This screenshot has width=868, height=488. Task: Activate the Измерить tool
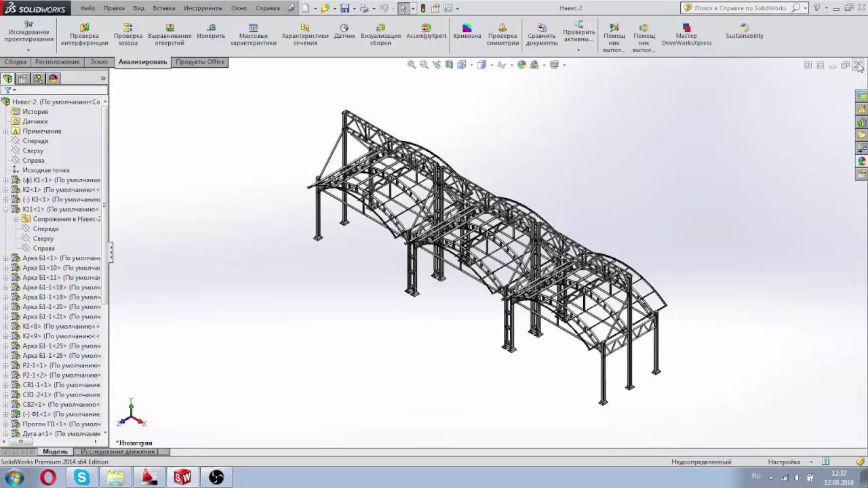click(211, 32)
